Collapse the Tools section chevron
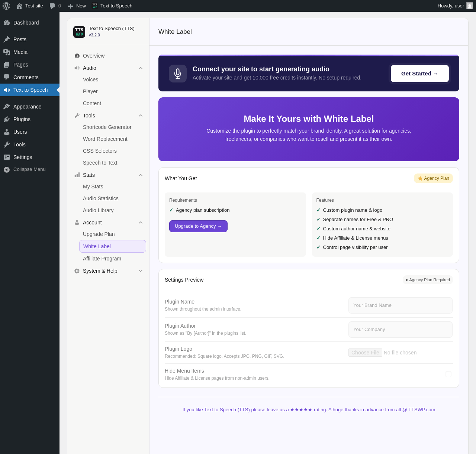 click(x=141, y=116)
